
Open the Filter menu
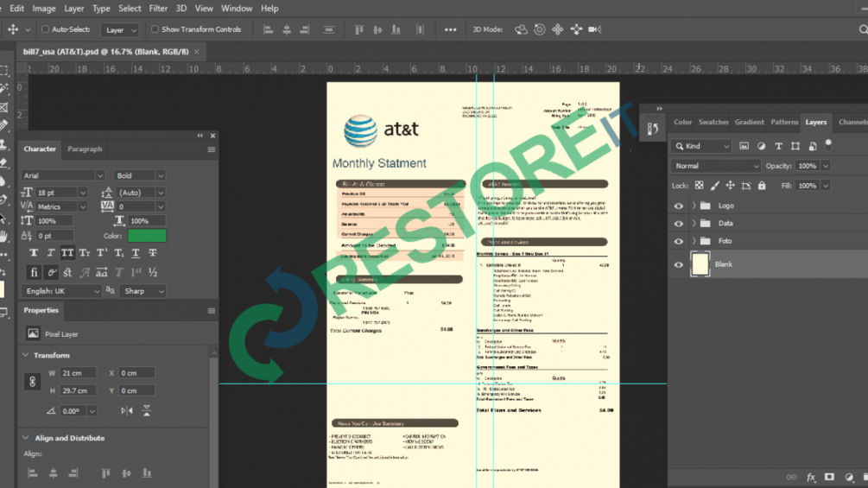point(158,9)
